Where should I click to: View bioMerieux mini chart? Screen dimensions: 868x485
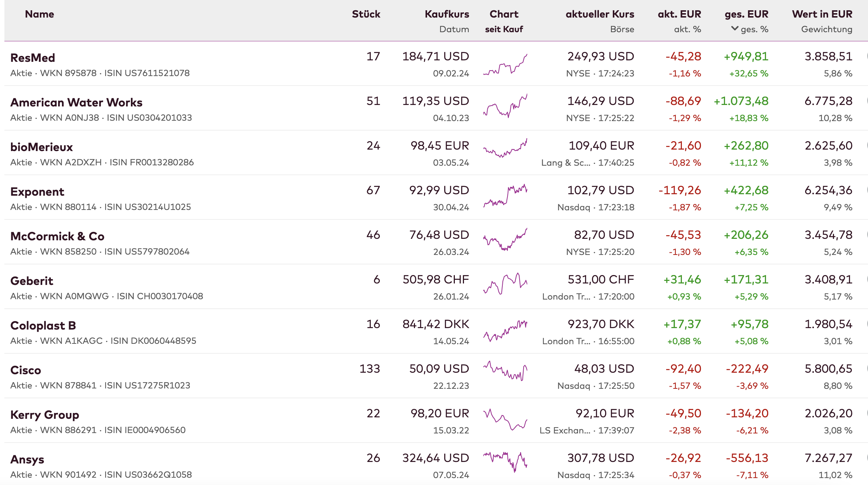[505, 148]
